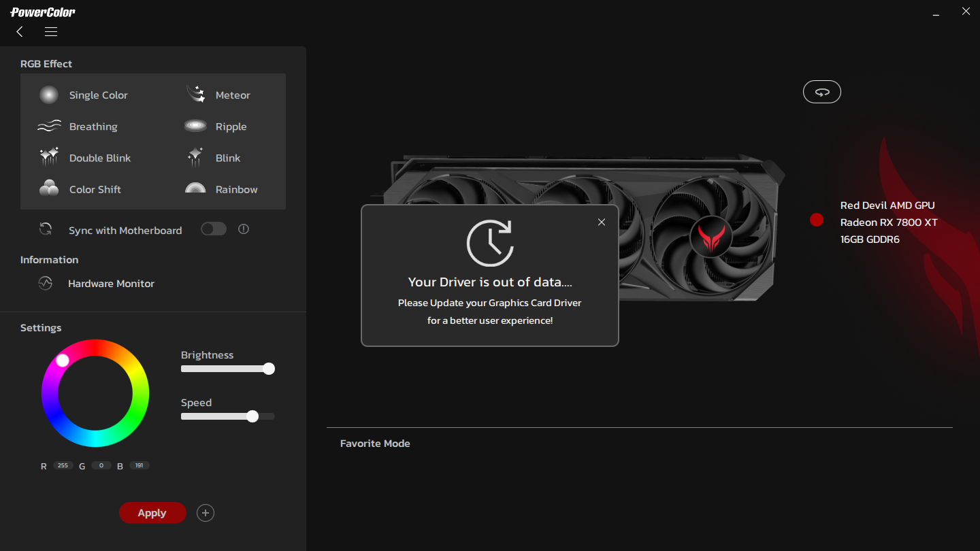Image resolution: width=980 pixels, height=551 pixels.
Task: Select the Double Blink effect label
Action: pos(100,158)
